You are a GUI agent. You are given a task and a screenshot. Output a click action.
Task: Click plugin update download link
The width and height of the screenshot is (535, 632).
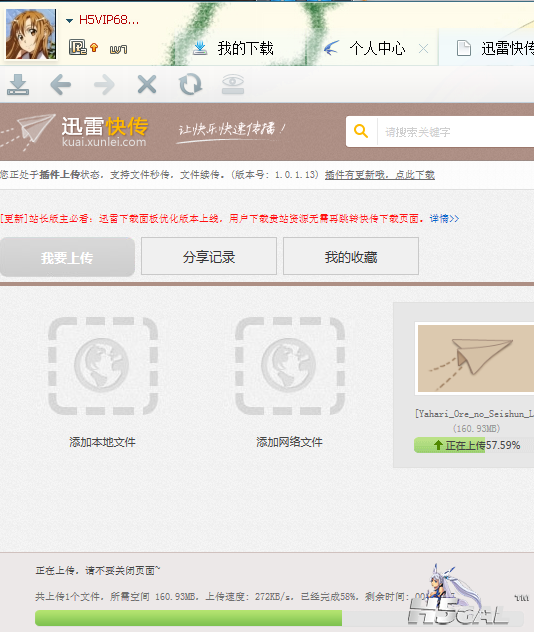point(380,175)
